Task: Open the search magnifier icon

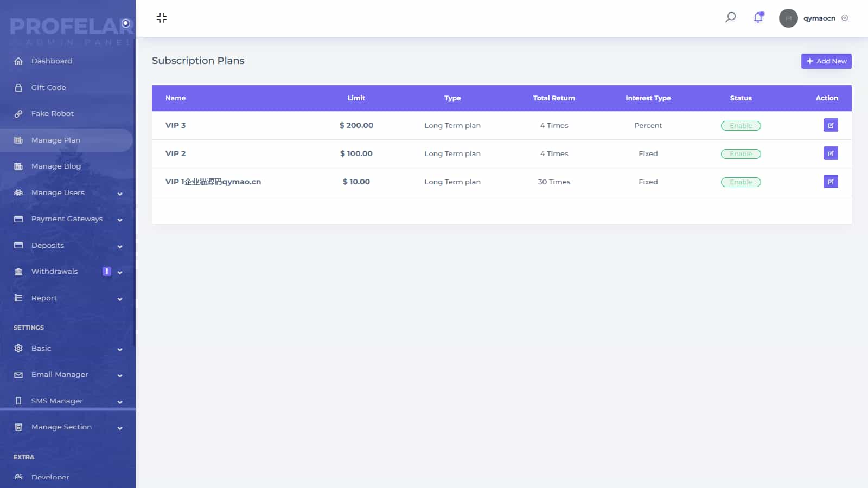Action: [x=730, y=17]
